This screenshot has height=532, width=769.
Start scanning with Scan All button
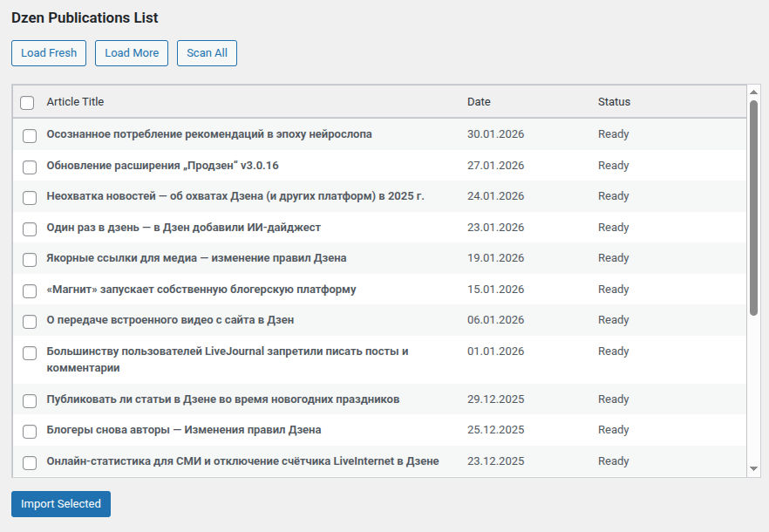click(207, 53)
